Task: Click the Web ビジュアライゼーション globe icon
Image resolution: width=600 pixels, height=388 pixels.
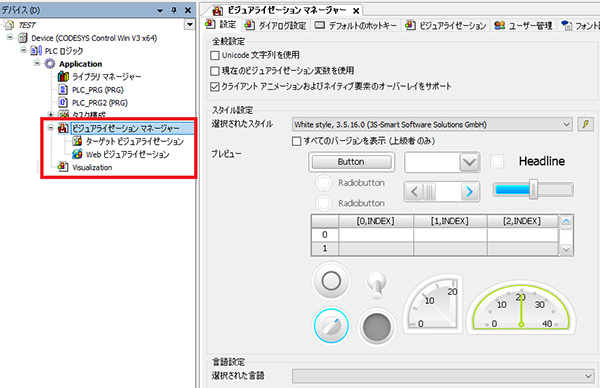Action: (x=77, y=154)
